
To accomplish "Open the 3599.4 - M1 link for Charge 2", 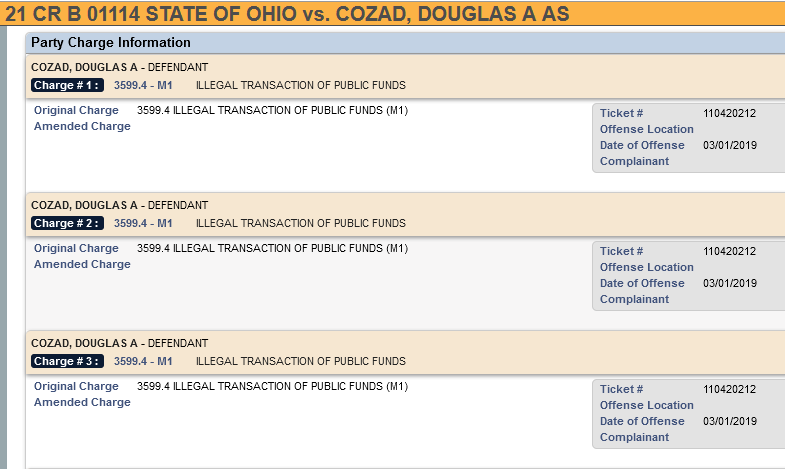I will 143,223.
